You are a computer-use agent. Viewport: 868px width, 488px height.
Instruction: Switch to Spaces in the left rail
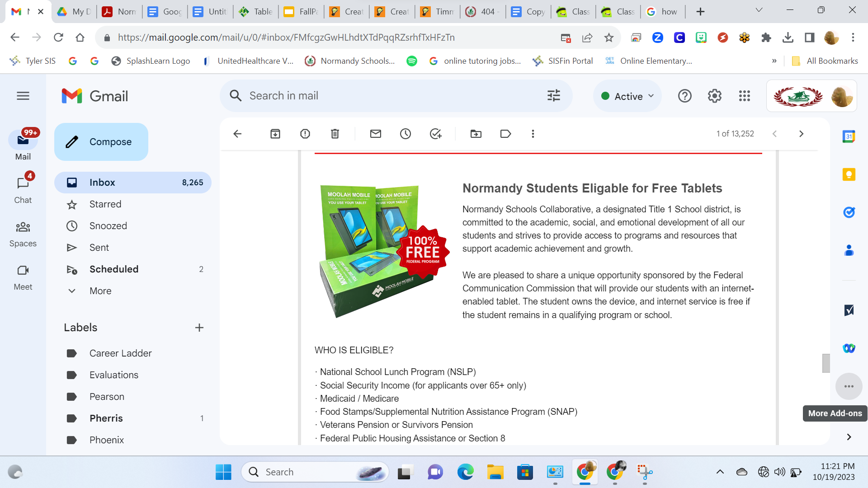pos(23,234)
